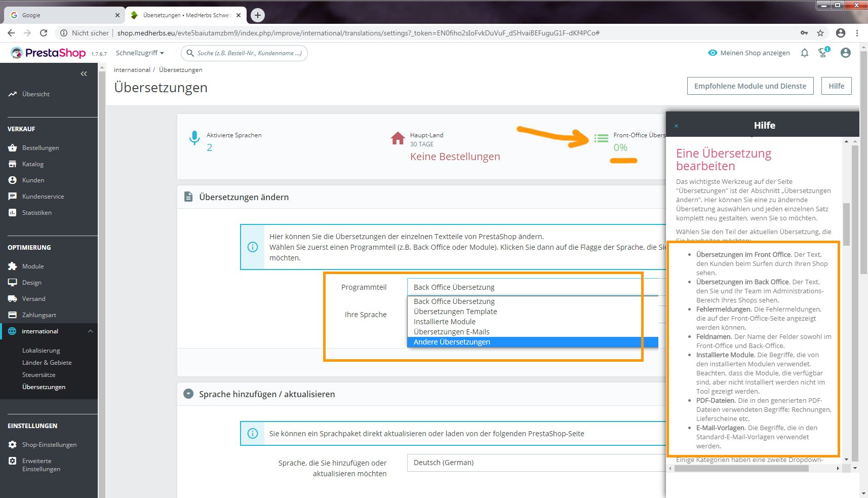Click the address bar URL
This screenshot has height=498, width=868.
(x=359, y=33)
